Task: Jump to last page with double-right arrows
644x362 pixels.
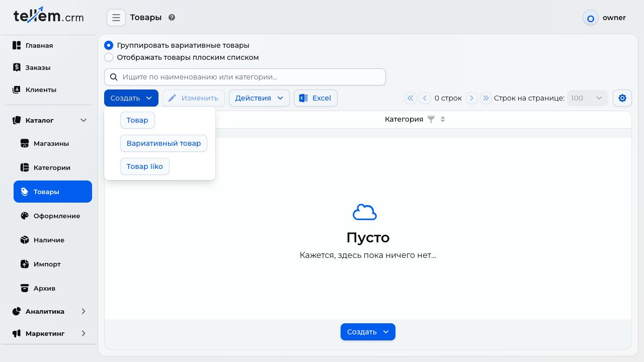Action: point(486,98)
